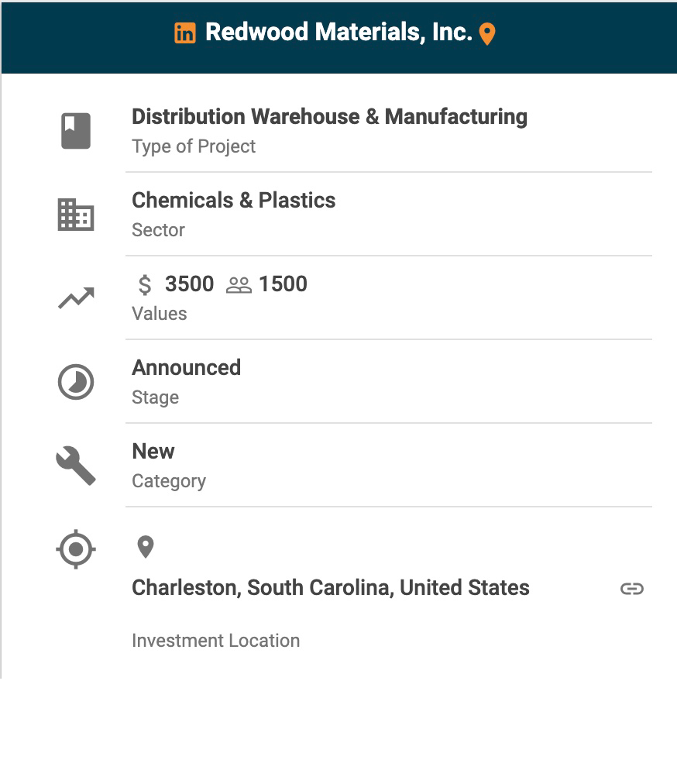Open the LinkedIn icon in header

(x=185, y=33)
